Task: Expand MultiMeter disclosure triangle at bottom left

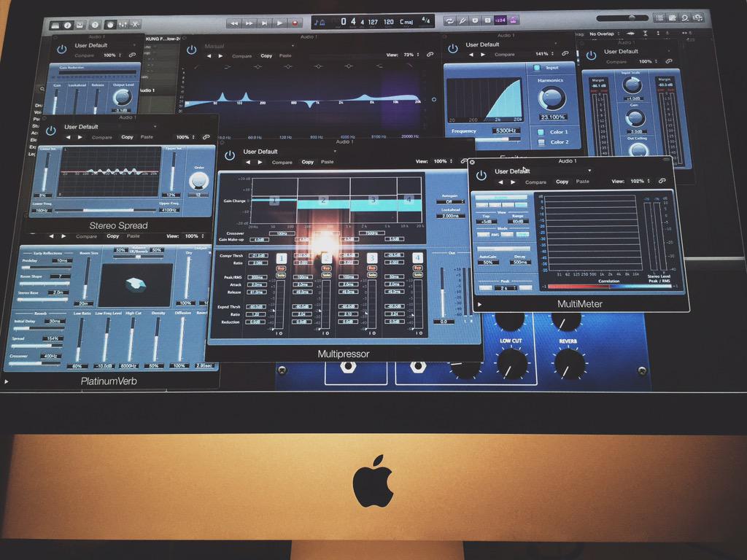Action: [x=479, y=304]
